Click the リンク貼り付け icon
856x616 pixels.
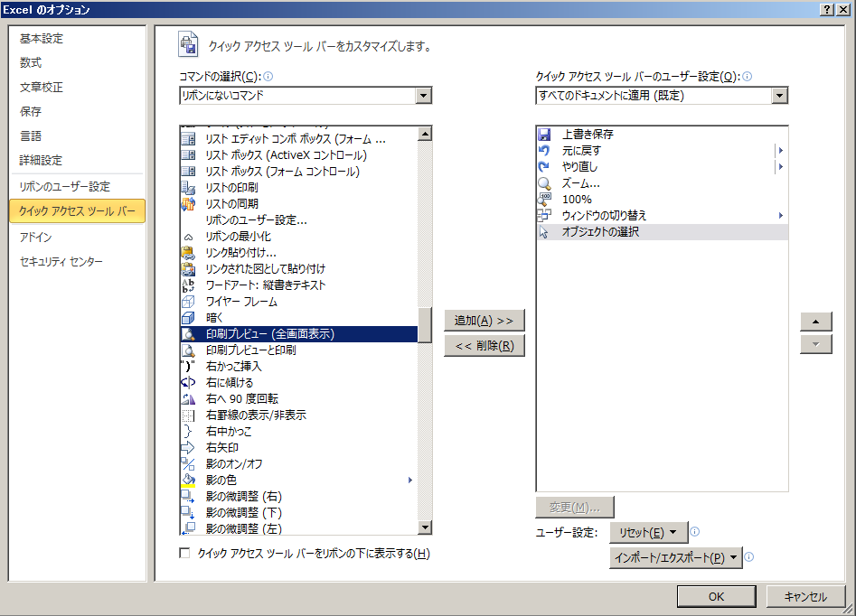[x=188, y=253]
